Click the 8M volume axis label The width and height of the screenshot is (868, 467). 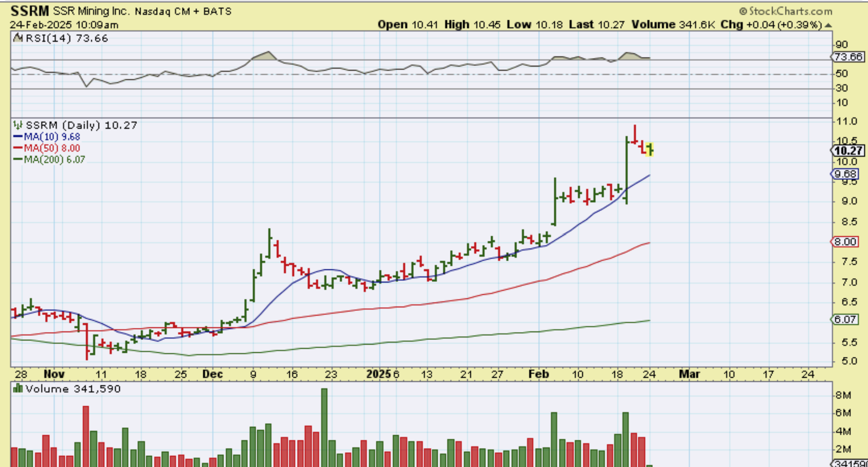tap(843, 395)
